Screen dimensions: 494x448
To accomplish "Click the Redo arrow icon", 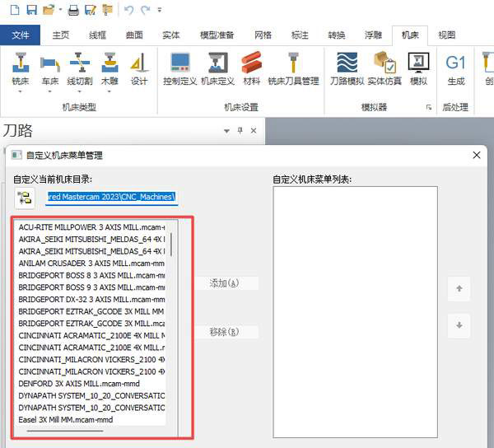I will pyautogui.click(x=145, y=10).
